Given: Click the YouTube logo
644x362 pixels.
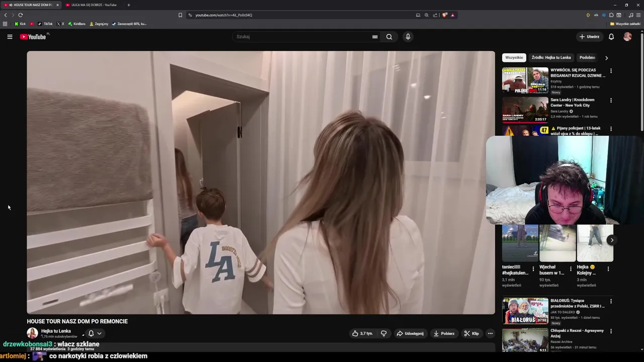Looking at the screenshot, I should click(33, 37).
